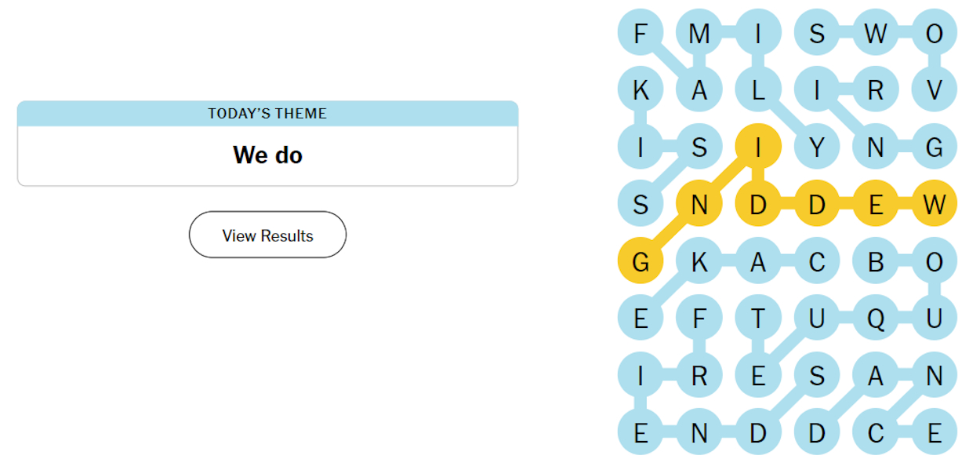Screen dimensions: 980x470
Task: Select the yellow letter N next to G
Action: [699, 203]
